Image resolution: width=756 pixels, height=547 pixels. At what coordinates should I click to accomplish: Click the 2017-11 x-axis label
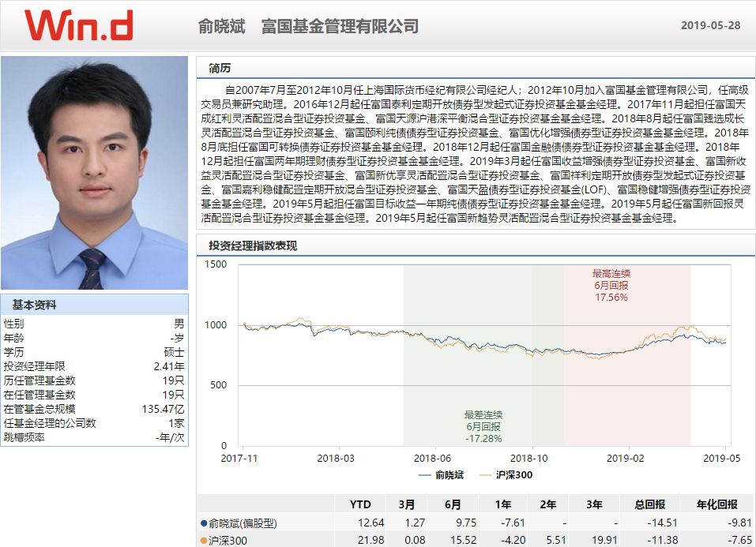pyautogui.click(x=239, y=459)
